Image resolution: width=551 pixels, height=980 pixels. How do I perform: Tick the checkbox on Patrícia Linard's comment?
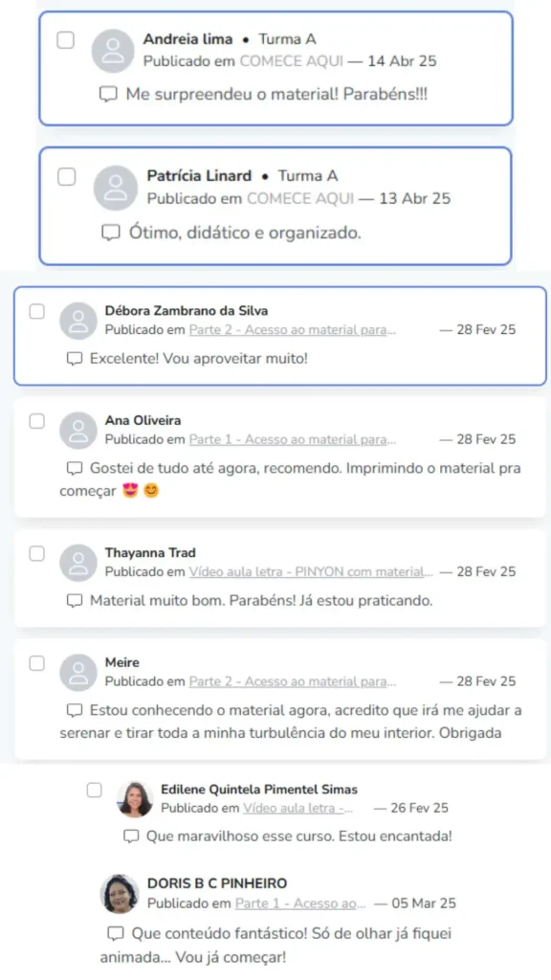[x=67, y=177]
